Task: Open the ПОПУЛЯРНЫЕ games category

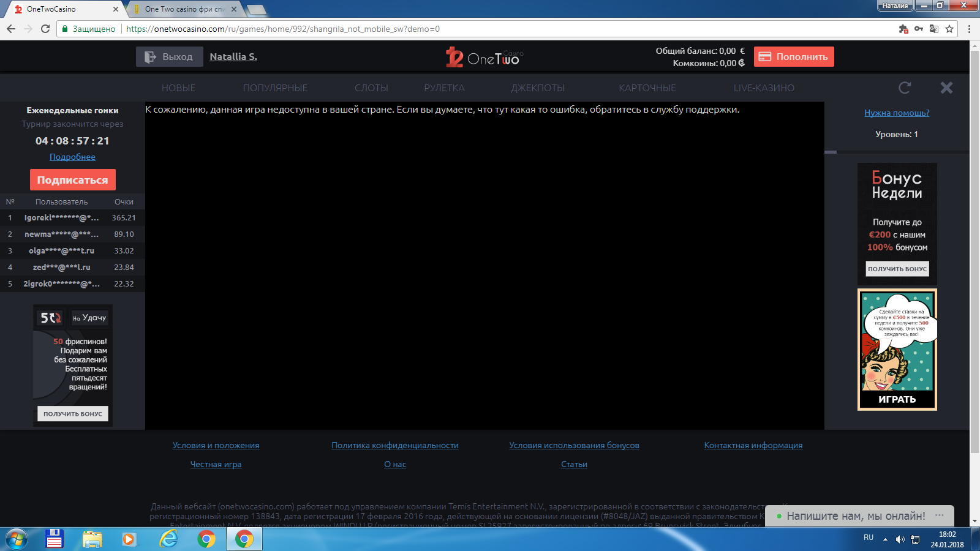Action: pos(276,88)
